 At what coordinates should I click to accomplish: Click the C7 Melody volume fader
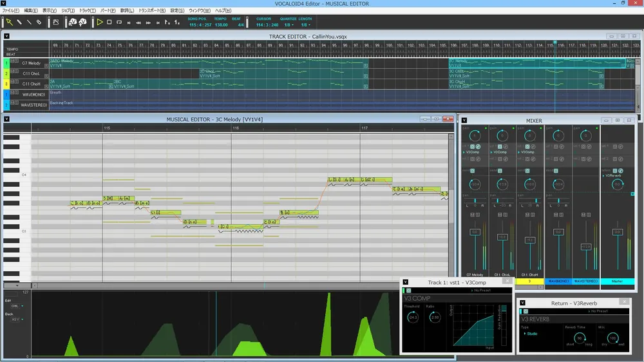pyautogui.click(x=474, y=232)
